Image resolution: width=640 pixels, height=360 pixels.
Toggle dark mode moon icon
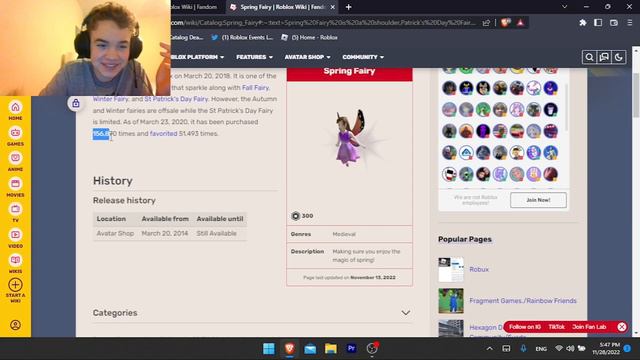619,57
